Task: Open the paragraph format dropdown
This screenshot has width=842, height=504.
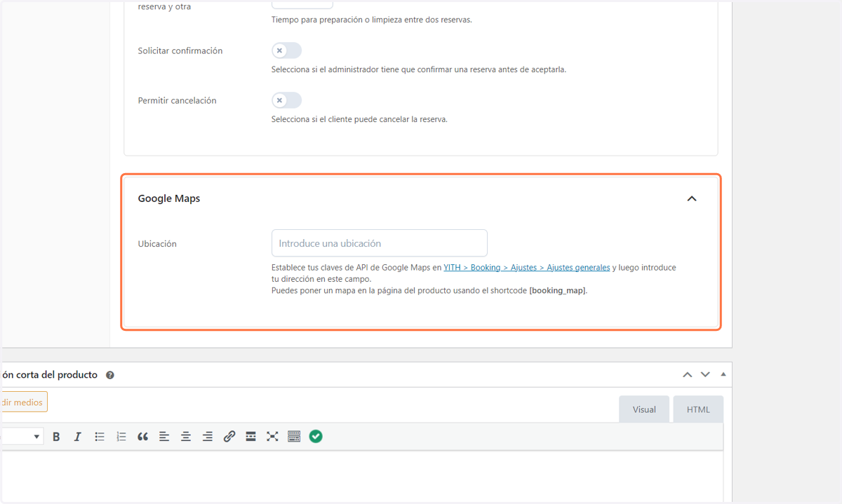Action: point(22,437)
